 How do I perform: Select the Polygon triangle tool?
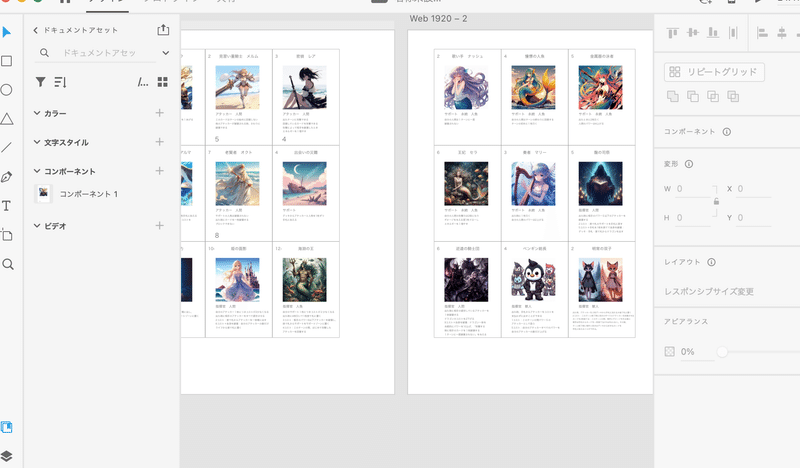[x=7, y=119]
